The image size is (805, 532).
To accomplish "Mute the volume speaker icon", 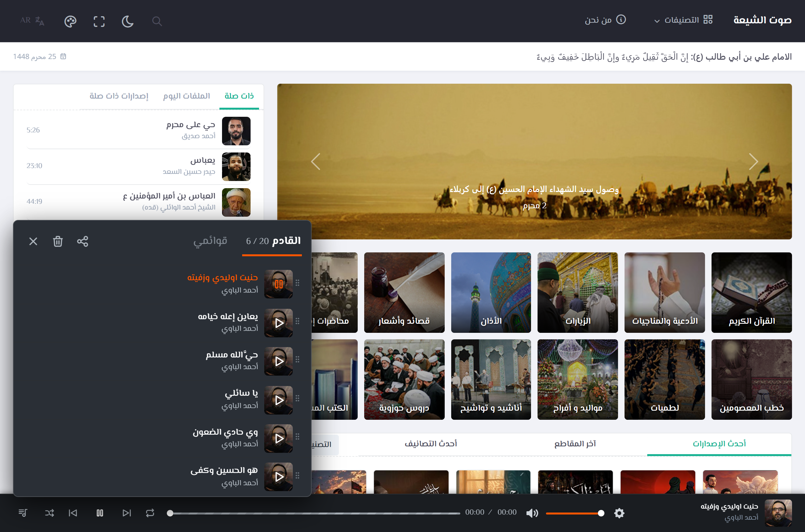I will (532, 513).
